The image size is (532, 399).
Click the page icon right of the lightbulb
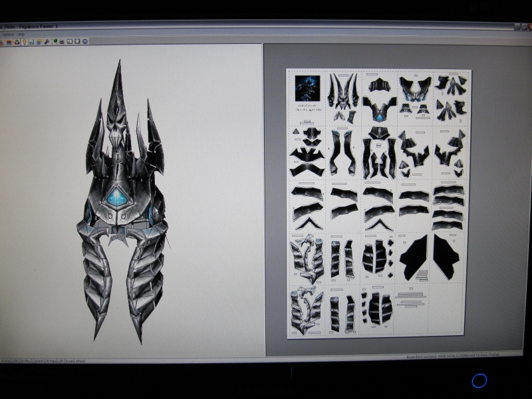[x=31, y=42]
